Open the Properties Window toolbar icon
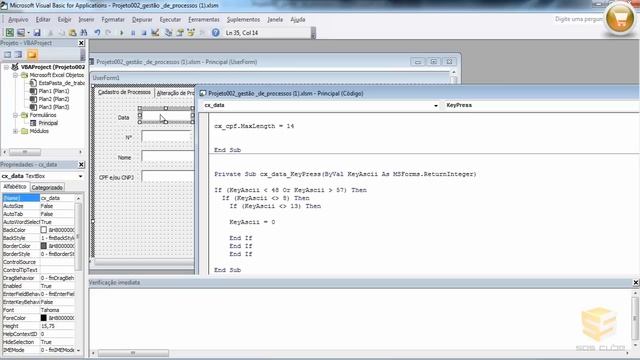The image size is (640, 360). [180, 33]
